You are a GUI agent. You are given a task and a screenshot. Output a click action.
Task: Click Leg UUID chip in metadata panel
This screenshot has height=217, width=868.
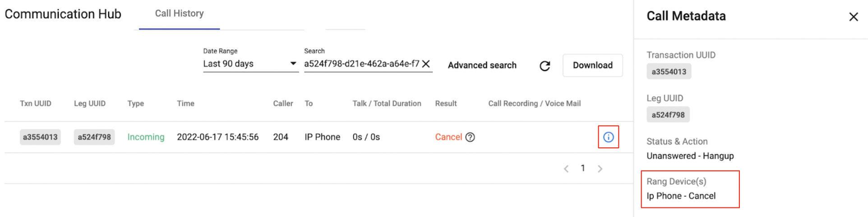(668, 115)
